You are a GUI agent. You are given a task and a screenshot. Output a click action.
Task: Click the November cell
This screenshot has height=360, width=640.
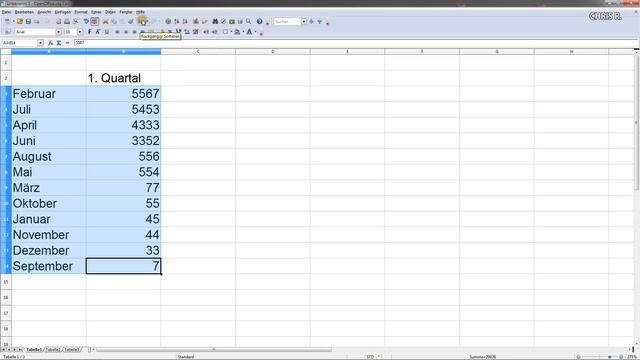pyautogui.click(x=49, y=235)
